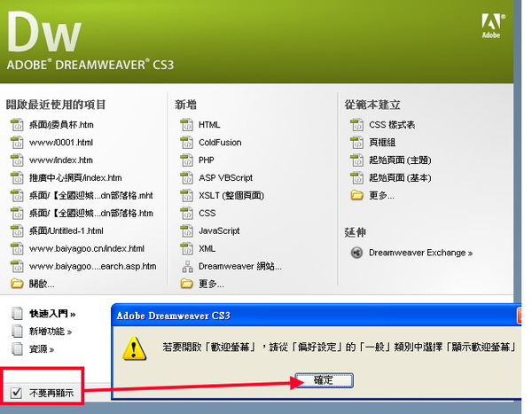Screen dimensions: 532x414
Task: Click the icon next to XSLT (整個頁面)
Action: tap(186, 195)
